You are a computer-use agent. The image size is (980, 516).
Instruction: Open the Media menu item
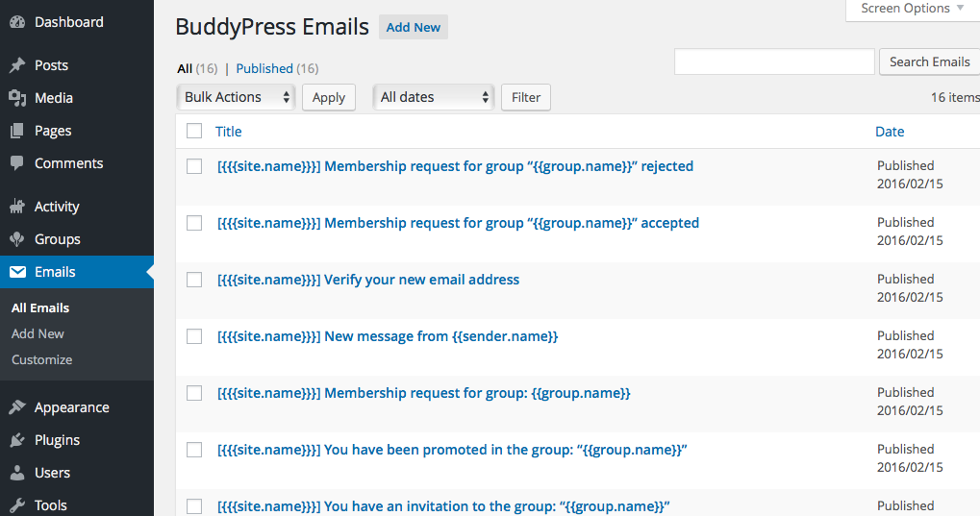[x=54, y=98]
